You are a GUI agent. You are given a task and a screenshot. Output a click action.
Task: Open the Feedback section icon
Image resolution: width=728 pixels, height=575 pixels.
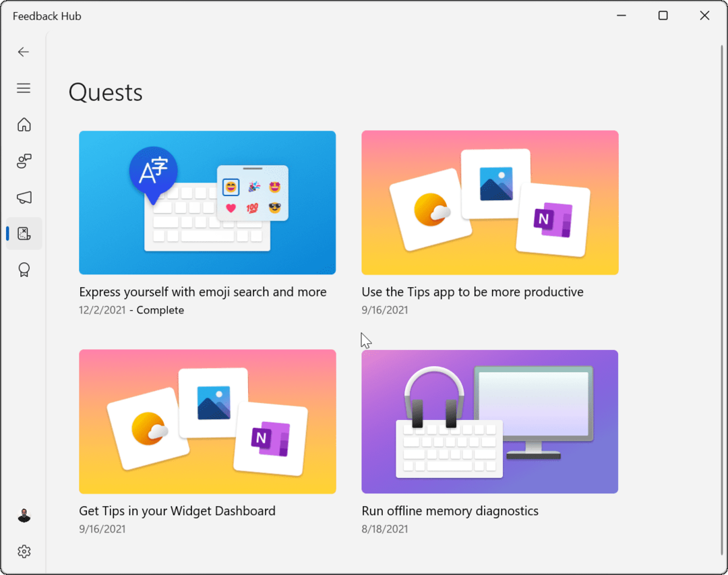click(x=24, y=161)
